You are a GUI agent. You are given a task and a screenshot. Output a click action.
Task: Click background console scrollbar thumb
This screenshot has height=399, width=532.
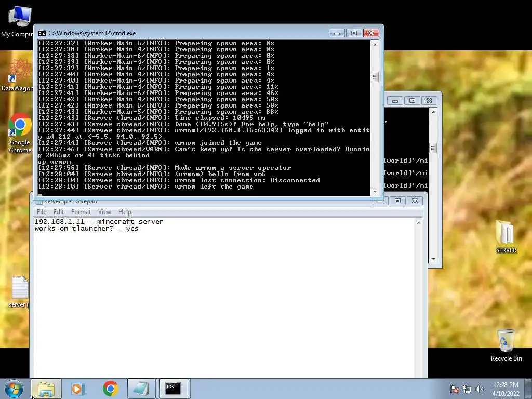[433, 148]
